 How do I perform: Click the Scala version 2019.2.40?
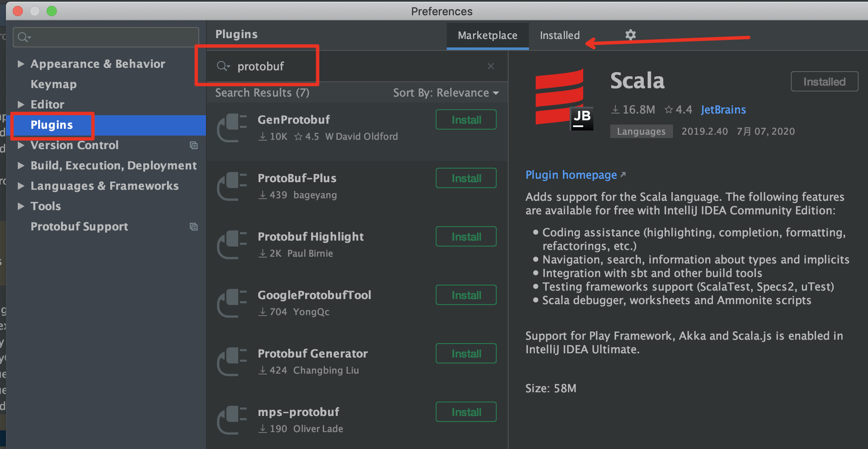[704, 131]
